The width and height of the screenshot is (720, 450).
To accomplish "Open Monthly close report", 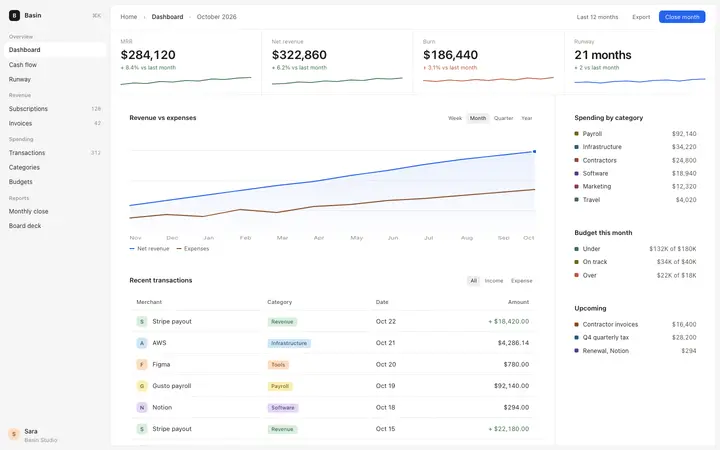I will click(x=55, y=211).
